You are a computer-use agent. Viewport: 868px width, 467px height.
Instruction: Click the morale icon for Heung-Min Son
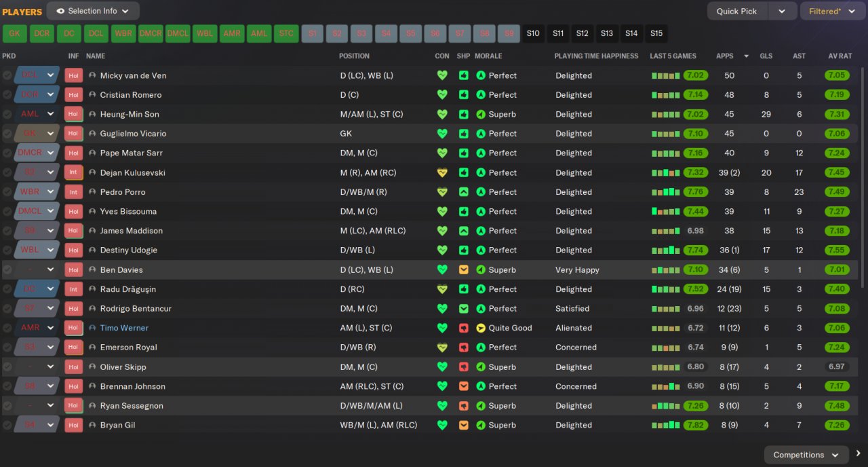481,114
